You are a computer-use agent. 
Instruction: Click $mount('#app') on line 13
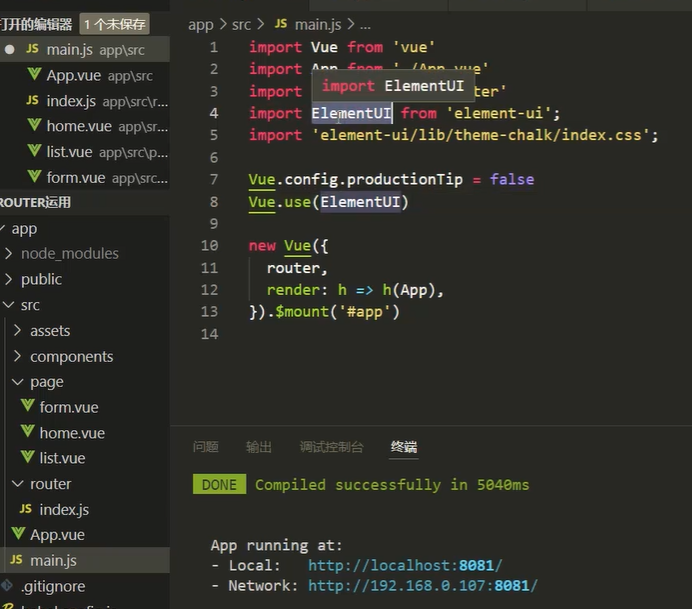click(337, 312)
